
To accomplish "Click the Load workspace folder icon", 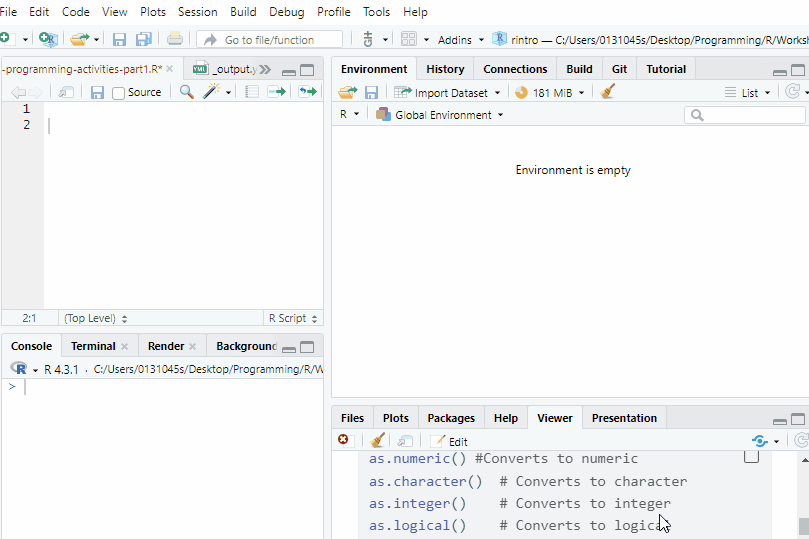I will pos(347,92).
